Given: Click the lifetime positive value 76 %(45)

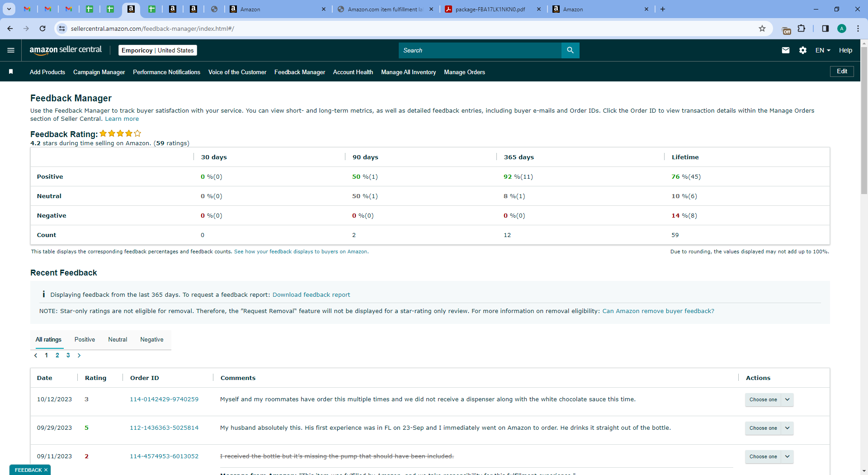Looking at the screenshot, I should pos(686,177).
